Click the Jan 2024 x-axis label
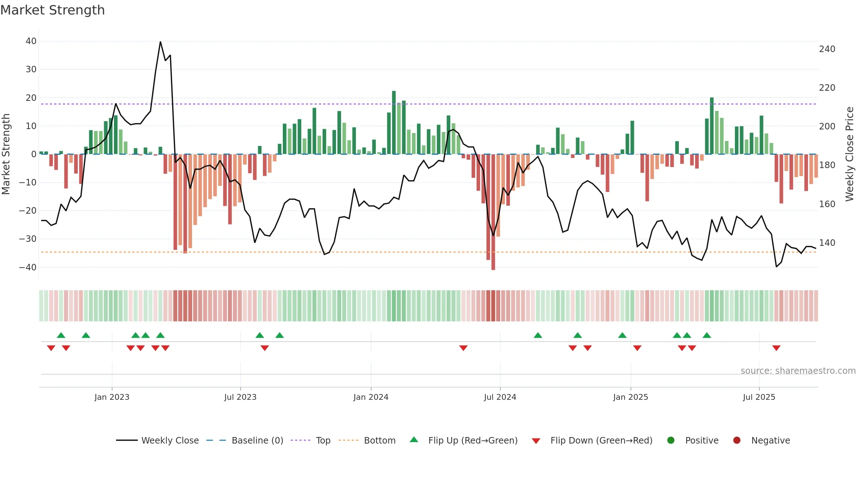 click(371, 397)
